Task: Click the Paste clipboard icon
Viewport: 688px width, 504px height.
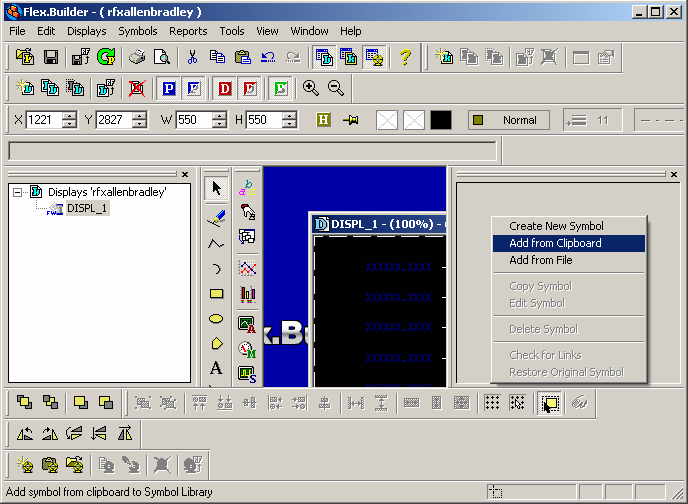Action: coord(242,57)
